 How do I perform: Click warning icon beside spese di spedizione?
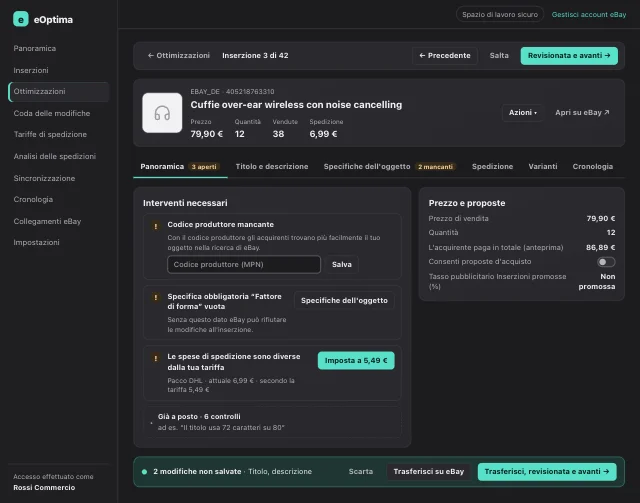click(156, 358)
